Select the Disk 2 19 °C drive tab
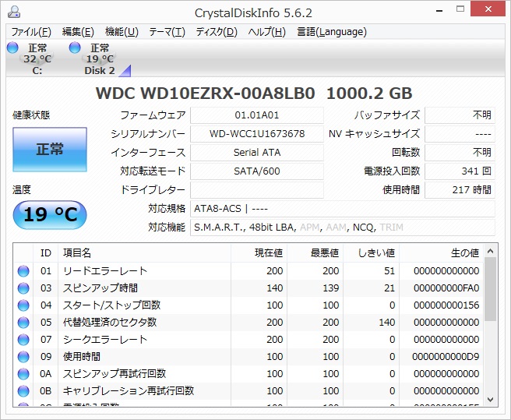 click(100, 59)
